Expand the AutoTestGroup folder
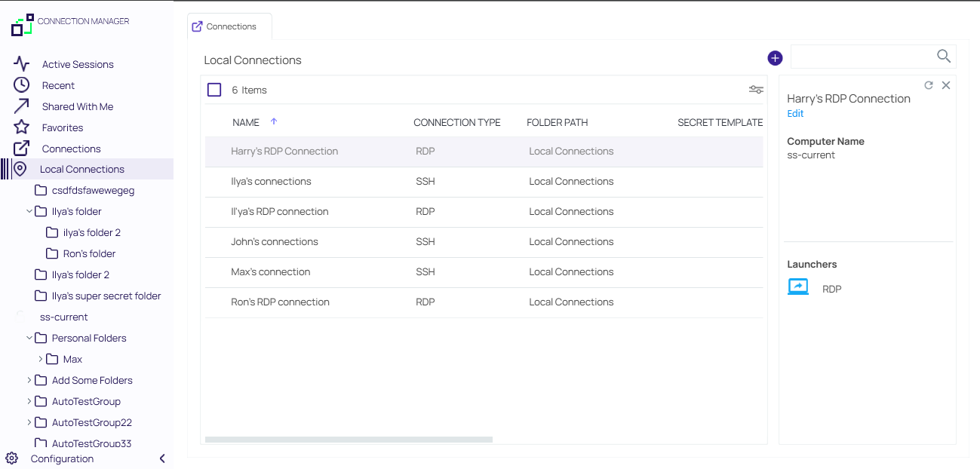 (x=30, y=402)
